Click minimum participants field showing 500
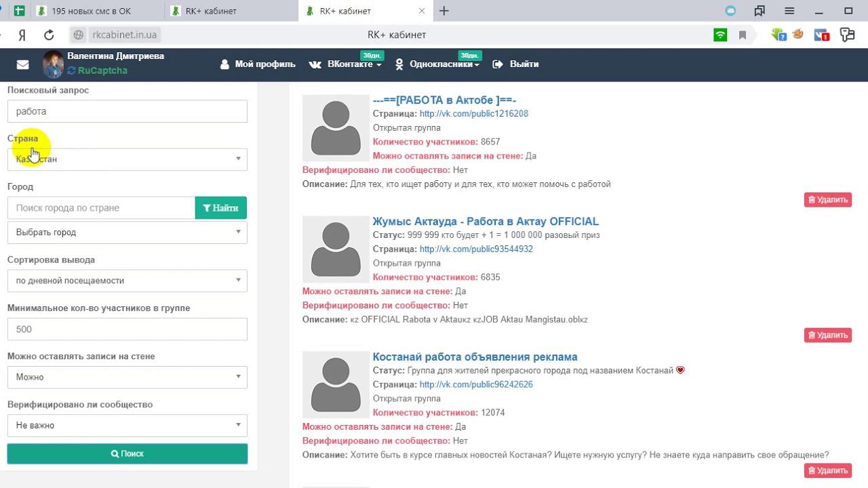Viewport: 868px width, 488px height. pyautogui.click(x=127, y=329)
